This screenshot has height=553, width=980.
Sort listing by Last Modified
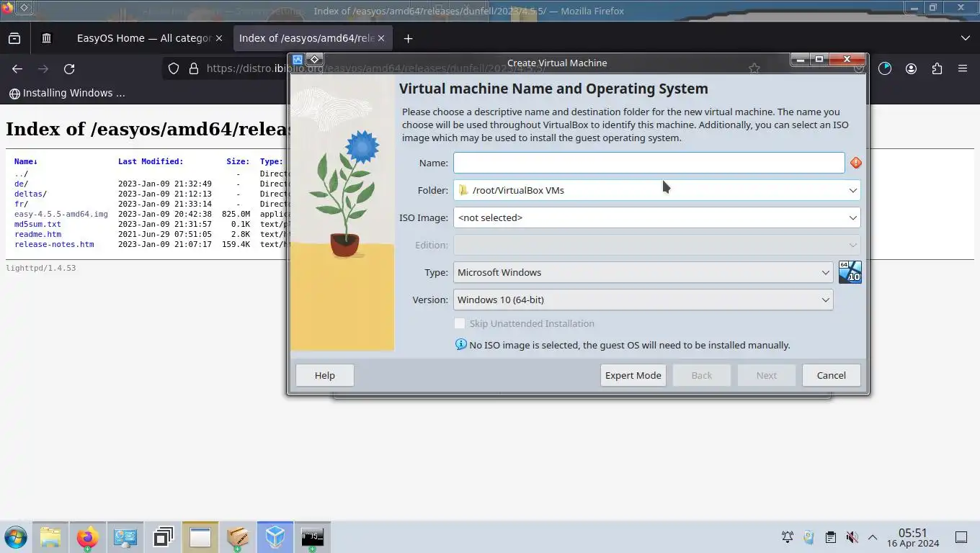151,161
